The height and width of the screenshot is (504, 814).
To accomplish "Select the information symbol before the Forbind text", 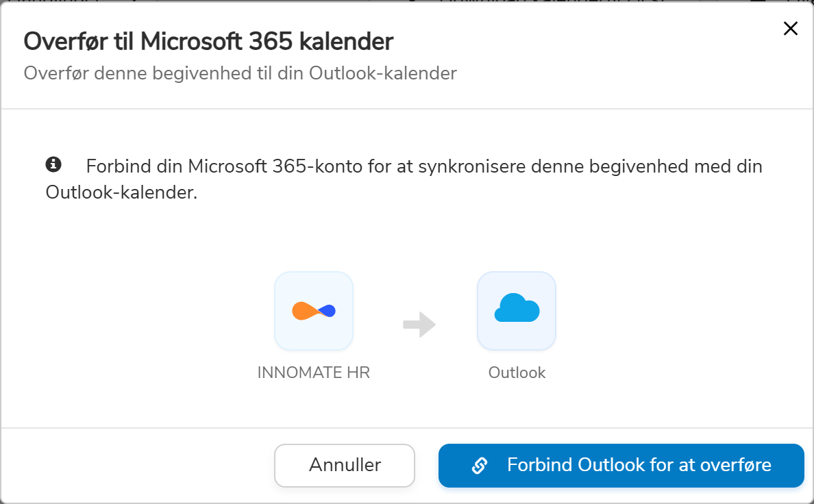I will tap(53, 163).
